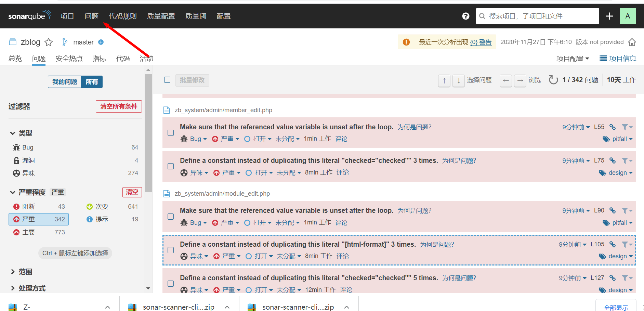Select next issue down arrow

click(x=458, y=80)
